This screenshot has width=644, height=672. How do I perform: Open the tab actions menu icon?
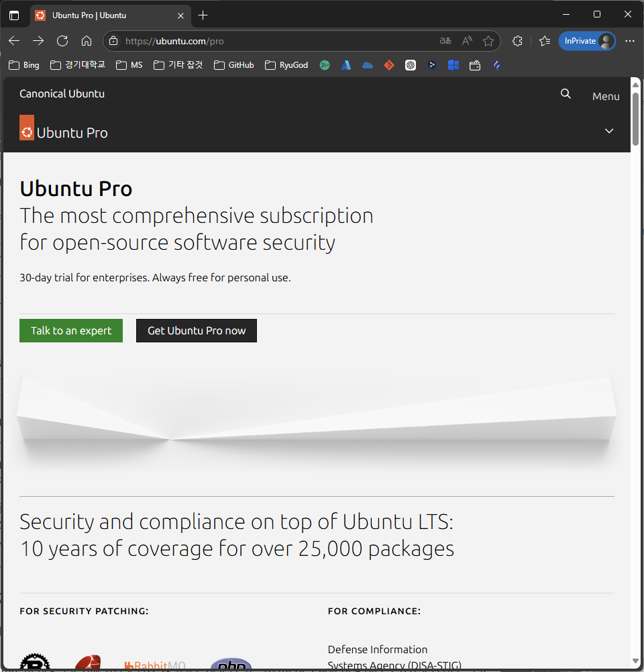(14, 15)
